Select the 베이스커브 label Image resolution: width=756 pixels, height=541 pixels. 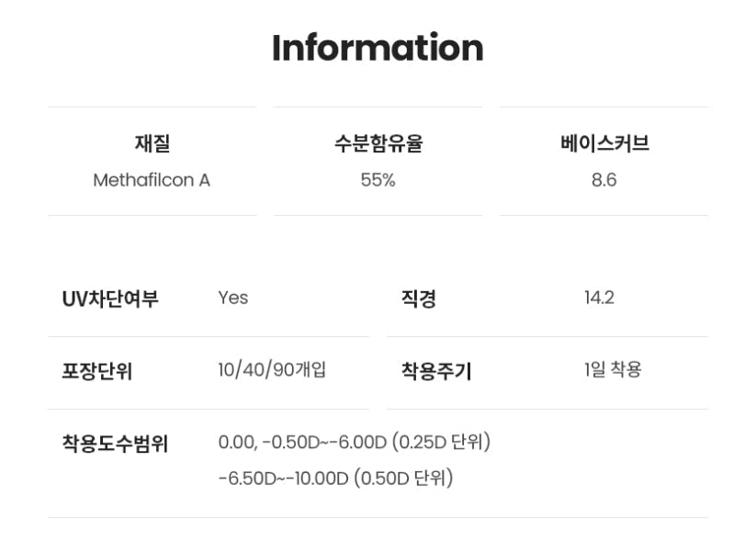pos(604,143)
